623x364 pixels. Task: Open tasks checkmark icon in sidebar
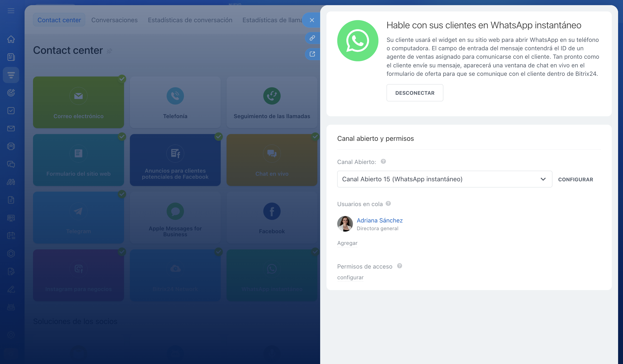[x=11, y=110]
